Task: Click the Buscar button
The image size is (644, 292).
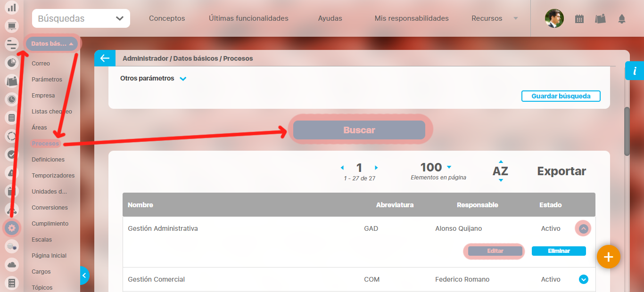Action: [x=359, y=130]
